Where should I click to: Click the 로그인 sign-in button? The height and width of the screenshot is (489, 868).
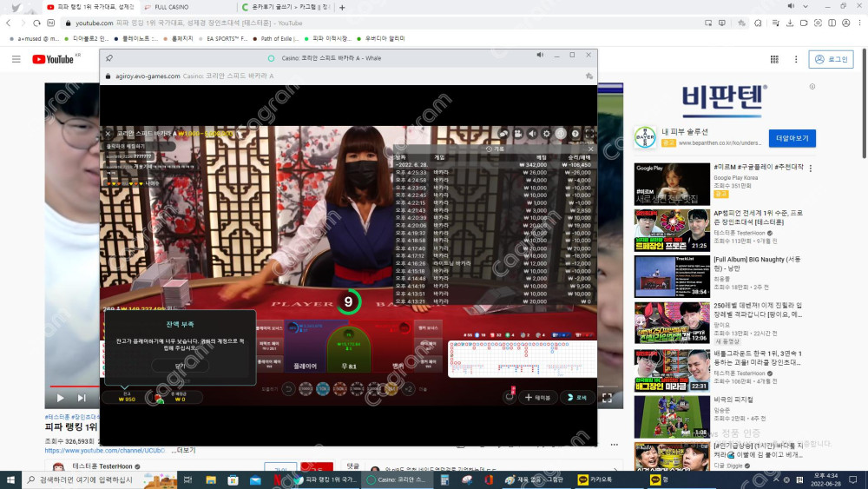(x=831, y=59)
